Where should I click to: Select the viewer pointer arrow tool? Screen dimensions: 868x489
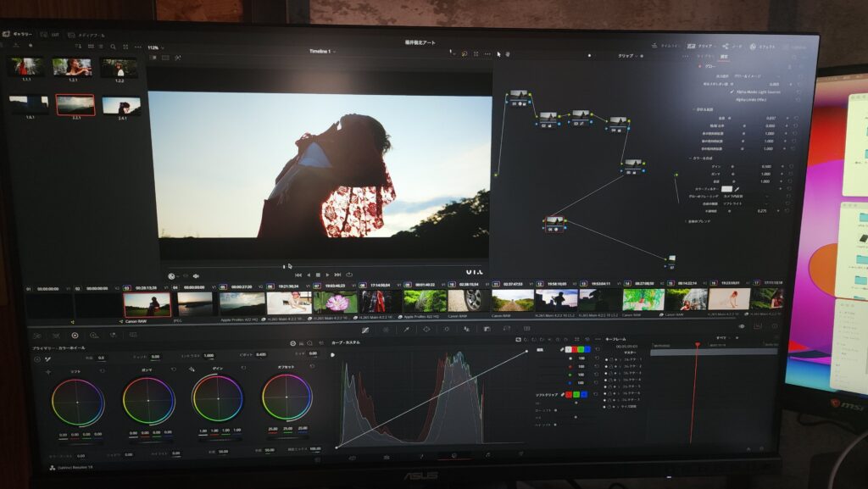pos(498,54)
